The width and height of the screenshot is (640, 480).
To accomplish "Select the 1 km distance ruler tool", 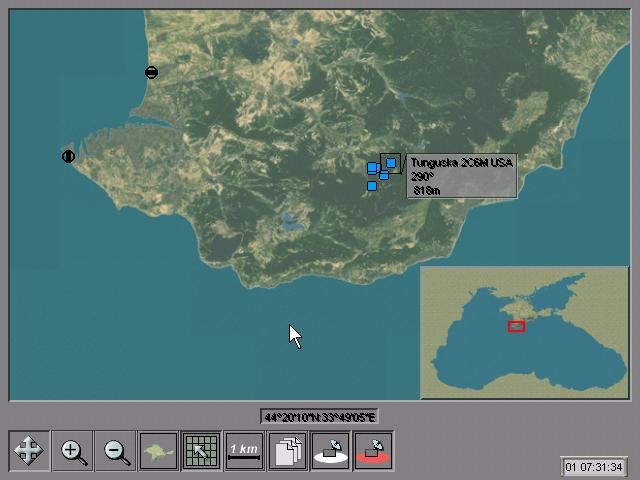I will [x=244, y=451].
